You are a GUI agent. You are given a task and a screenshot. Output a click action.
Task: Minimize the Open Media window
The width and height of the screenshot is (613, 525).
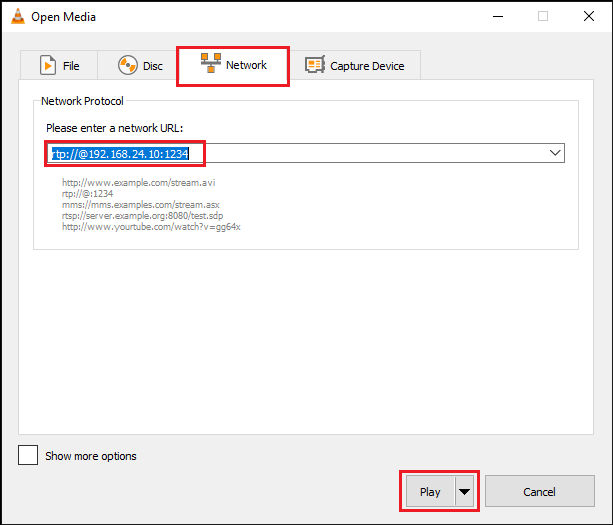click(x=498, y=16)
